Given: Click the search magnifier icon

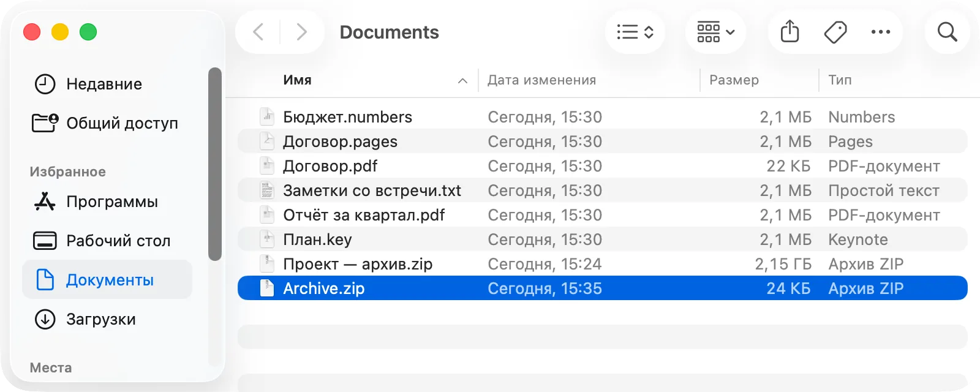Looking at the screenshot, I should (948, 32).
